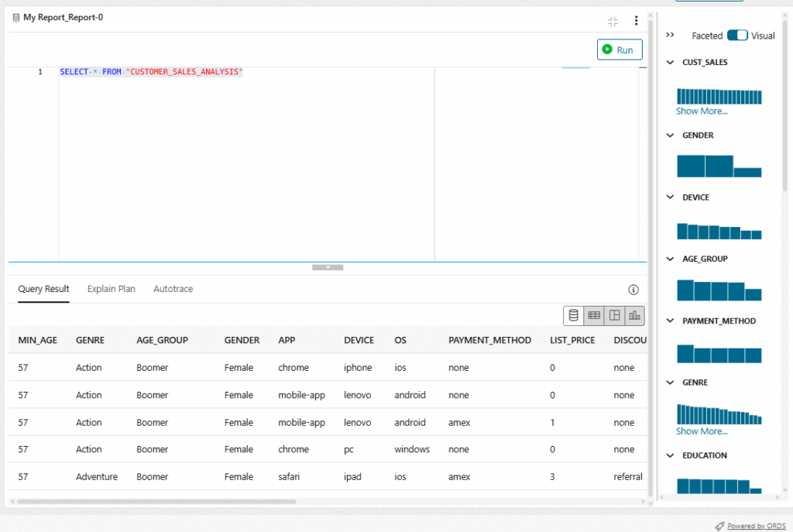The height and width of the screenshot is (532, 793).
Task: Click the horizontal scrollbar under results table
Action: (x=155, y=501)
